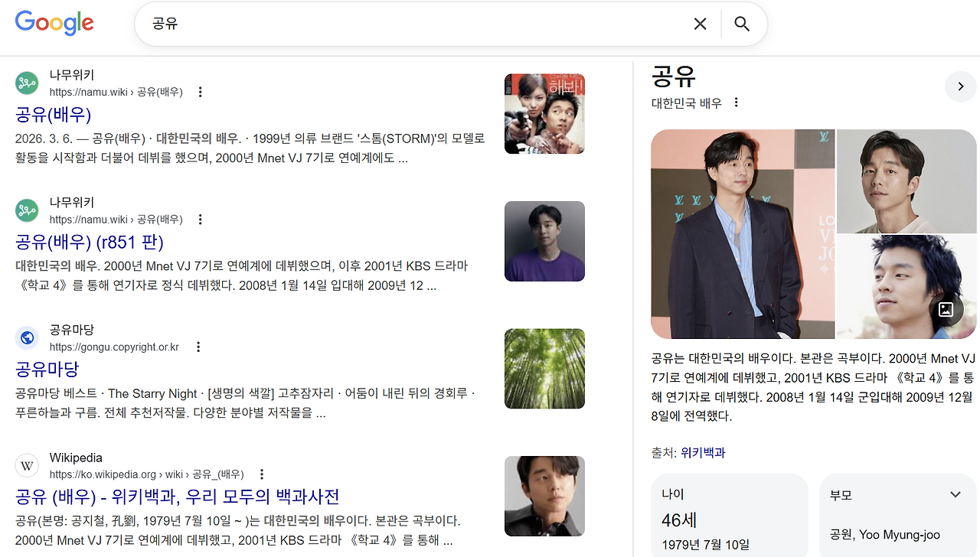This screenshot has width=980, height=557.
Task: Click the 공유 knowledge panel heading
Action: pyautogui.click(x=673, y=76)
